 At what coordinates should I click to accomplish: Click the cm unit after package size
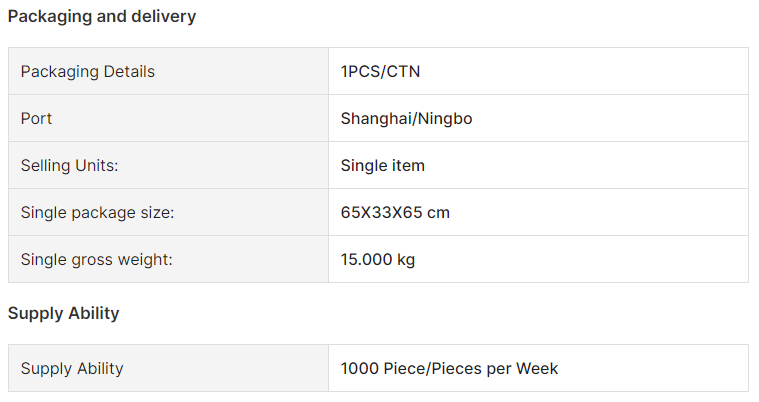pyautogui.click(x=438, y=213)
